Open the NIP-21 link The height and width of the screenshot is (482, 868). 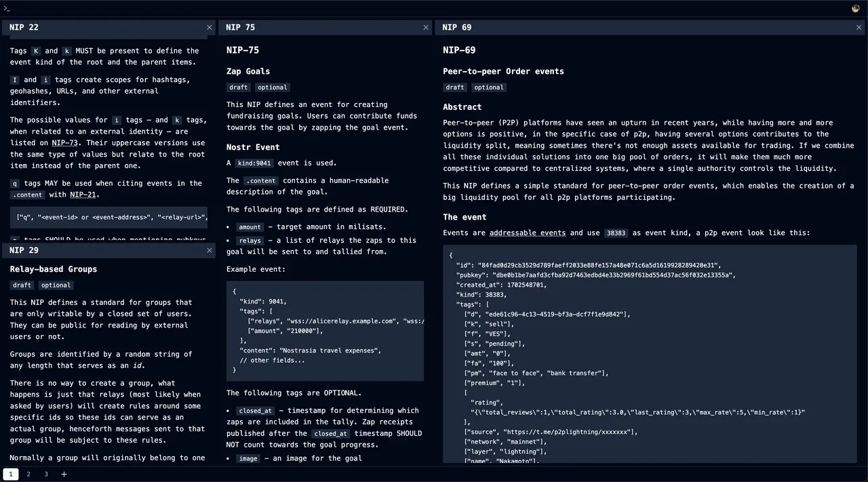[x=83, y=195]
